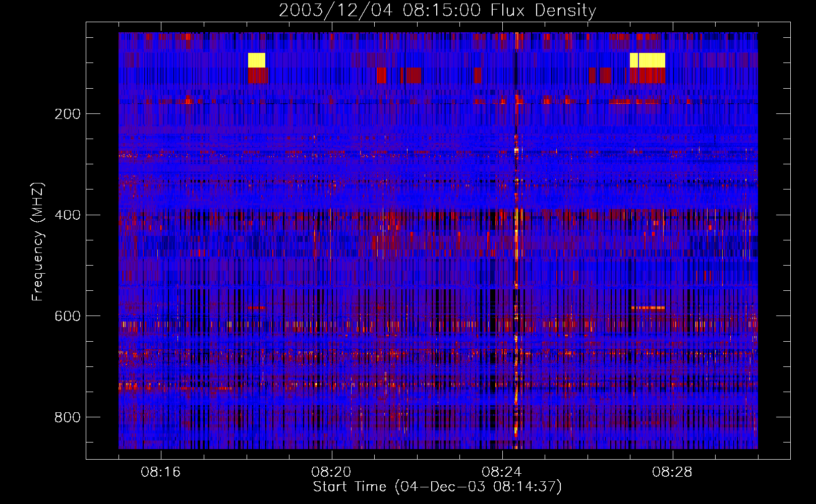Click the 400 frequency tick label

click(x=68, y=215)
